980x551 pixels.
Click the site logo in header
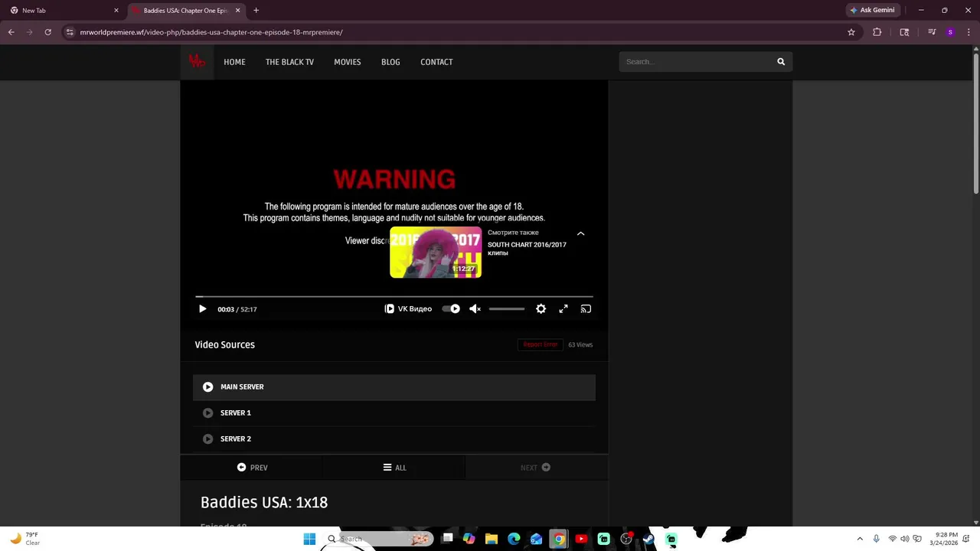click(x=197, y=62)
